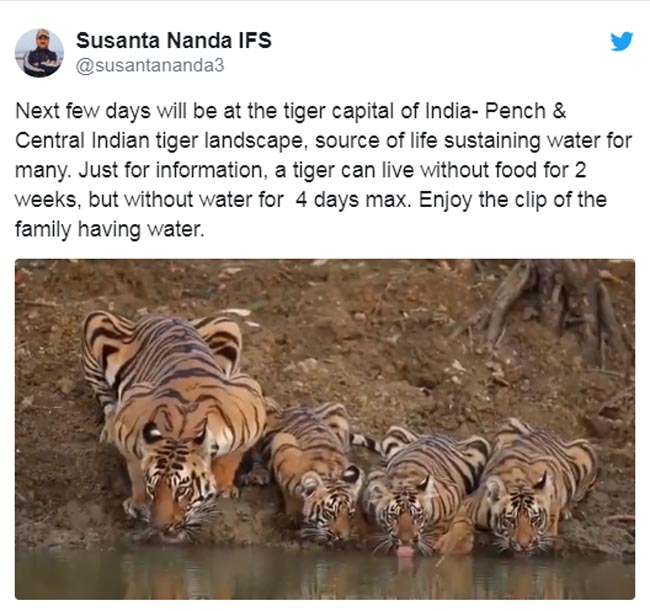Visit the @susantananda3 handle
Screen dimensions: 650x611
coord(150,65)
